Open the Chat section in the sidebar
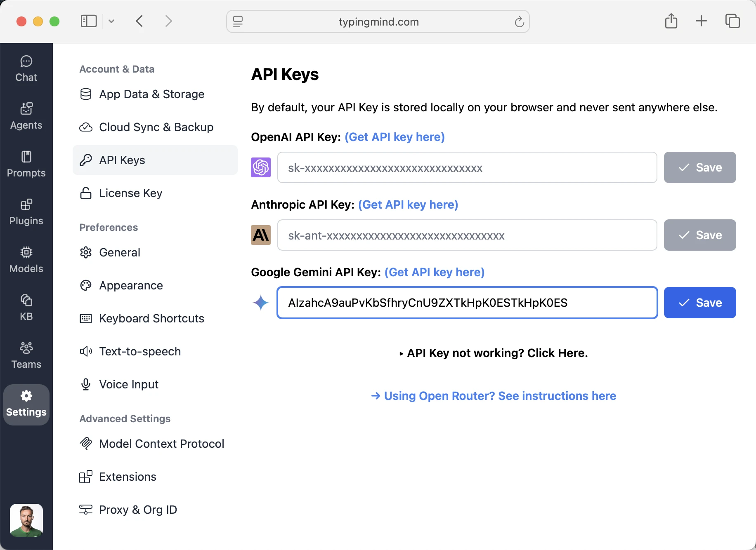Screen dimensions: 756x550 (26, 68)
